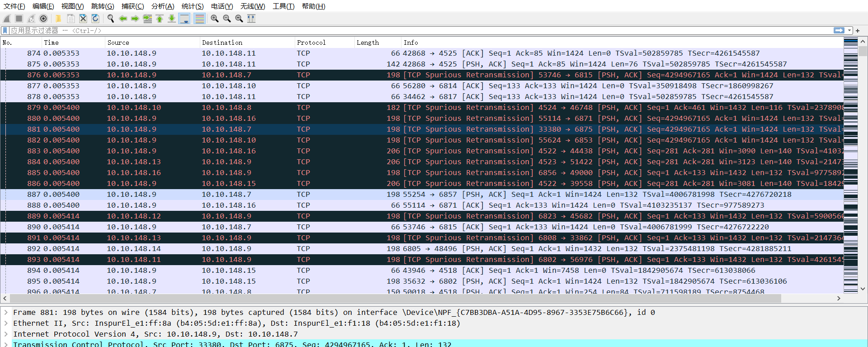Toggle auto-scroll during live capture
The image size is (868, 347).
click(x=184, y=19)
